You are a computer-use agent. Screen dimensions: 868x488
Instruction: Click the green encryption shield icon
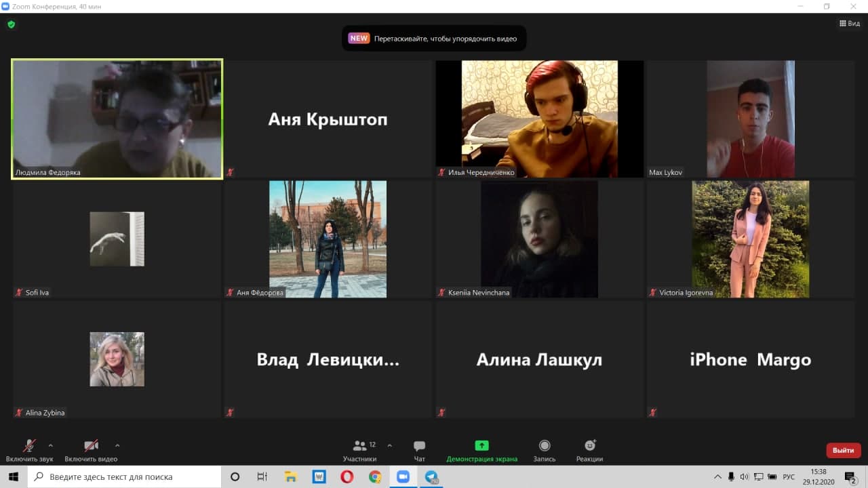coord(12,24)
